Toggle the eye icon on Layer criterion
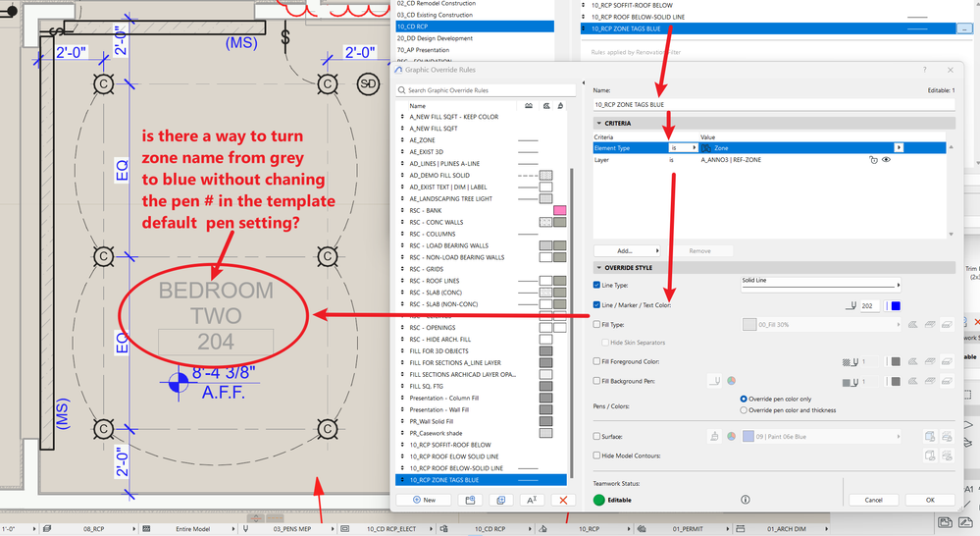 coord(886,160)
